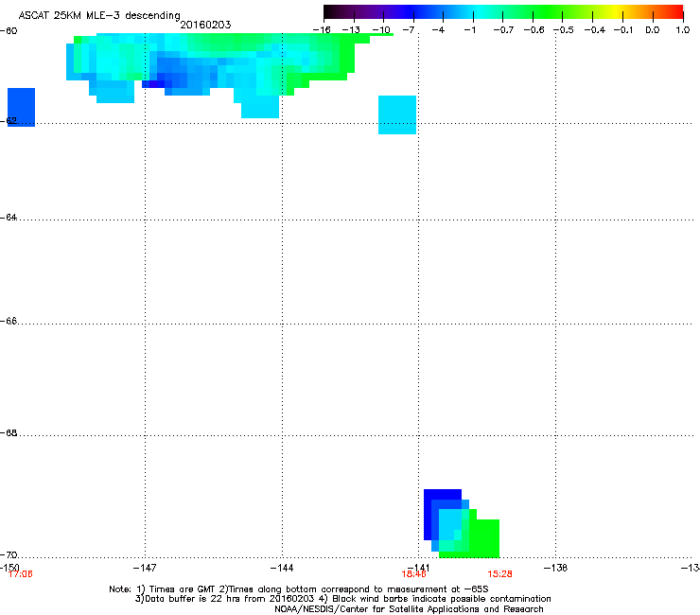The image size is (700, 615).
Task: Click the title 'ASCAT 25KM MLE-3 descending'
Action: click(x=99, y=15)
